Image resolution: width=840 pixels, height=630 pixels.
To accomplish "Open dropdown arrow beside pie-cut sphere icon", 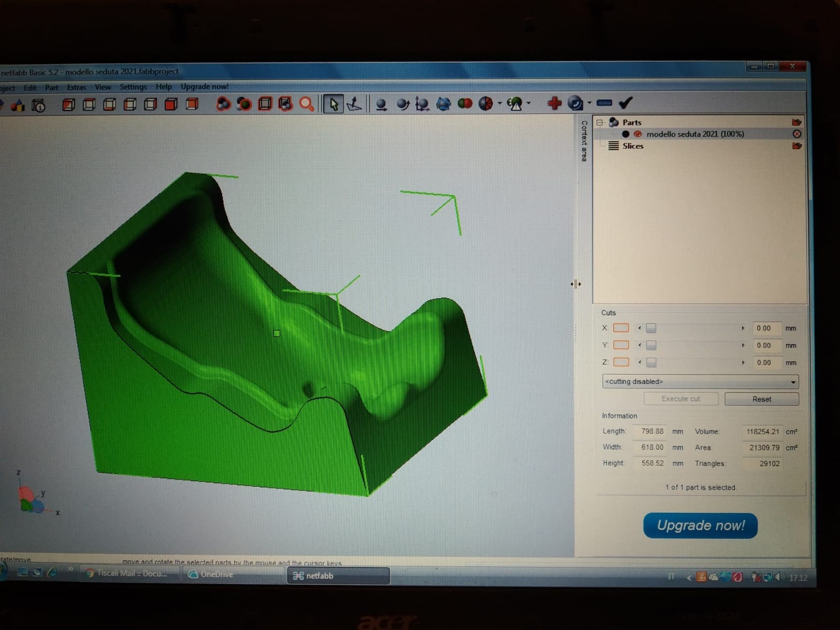I will [x=499, y=103].
